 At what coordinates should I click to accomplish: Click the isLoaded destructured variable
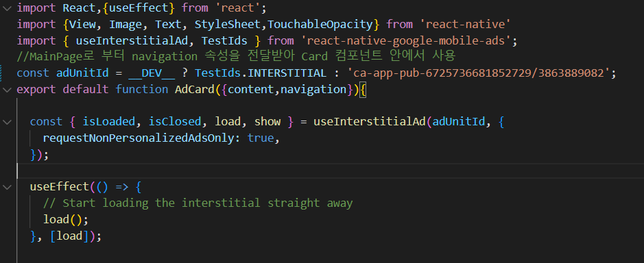tap(109, 122)
